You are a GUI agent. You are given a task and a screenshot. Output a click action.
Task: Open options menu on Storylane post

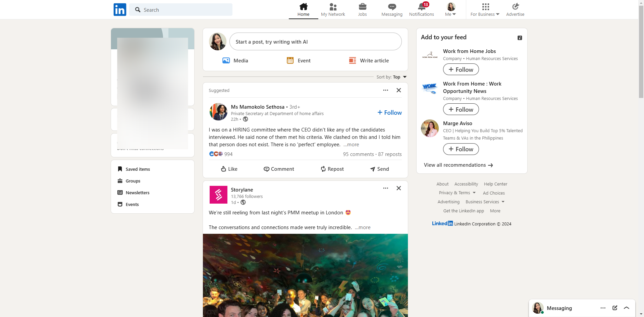[386, 188]
